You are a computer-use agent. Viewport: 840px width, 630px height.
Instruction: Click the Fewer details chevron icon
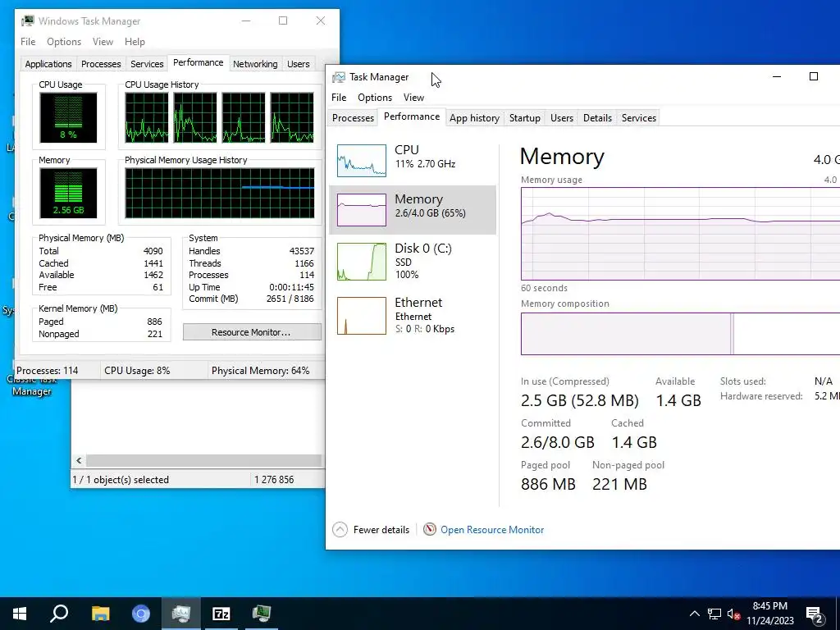(x=340, y=530)
